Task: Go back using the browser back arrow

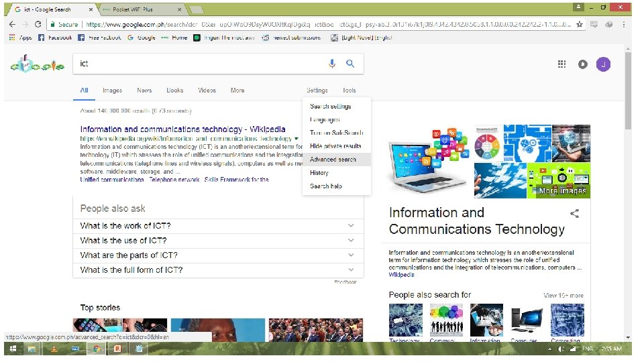Action: pos(12,25)
